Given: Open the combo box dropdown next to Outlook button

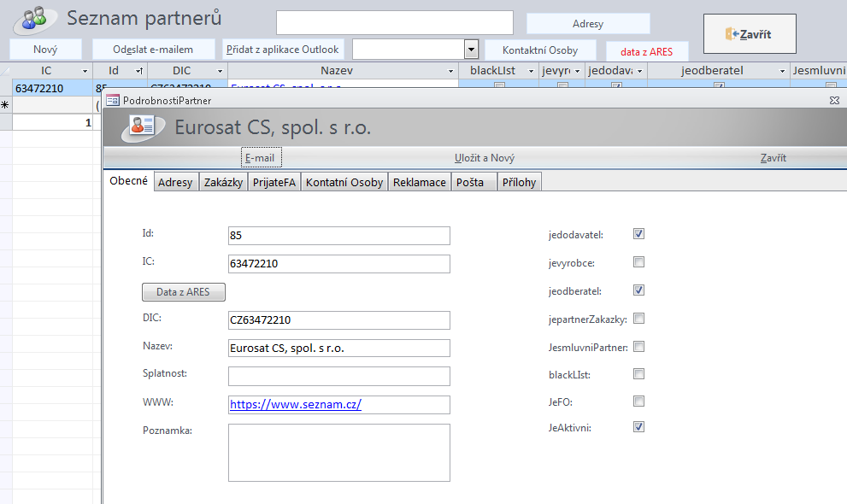Looking at the screenshot, I should point(470,50).
